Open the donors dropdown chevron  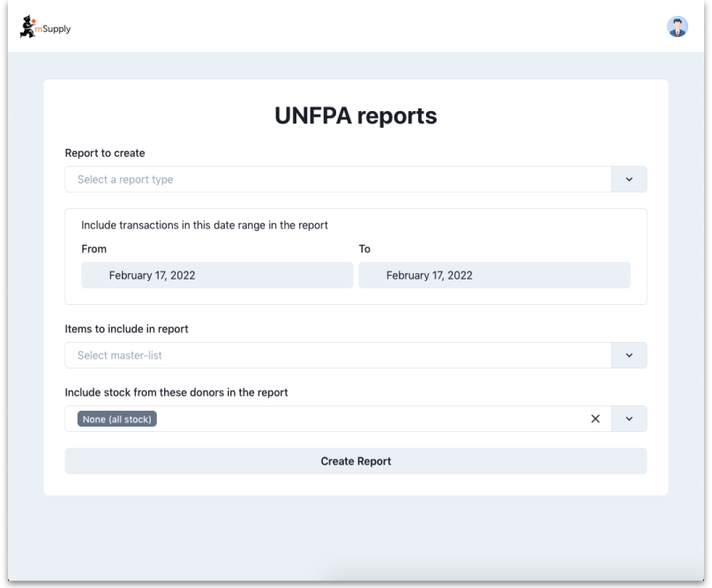pos(629,419)
